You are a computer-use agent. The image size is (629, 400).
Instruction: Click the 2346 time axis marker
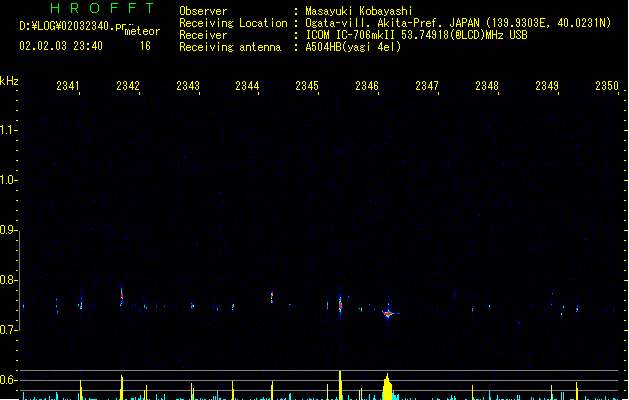(367, 85)
